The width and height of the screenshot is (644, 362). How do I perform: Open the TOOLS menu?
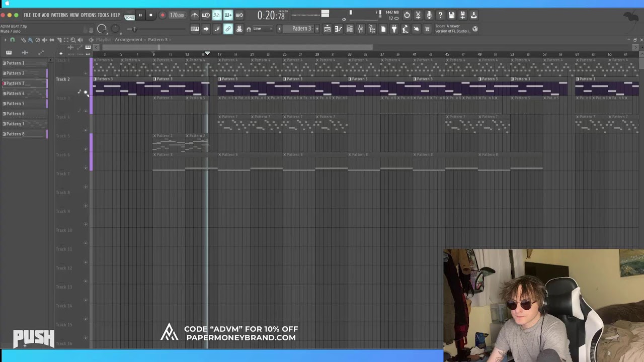pos(103,15)
